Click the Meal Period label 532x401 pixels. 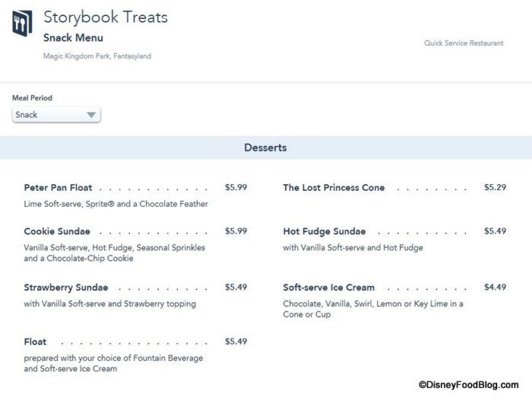(x=32, y=98)
